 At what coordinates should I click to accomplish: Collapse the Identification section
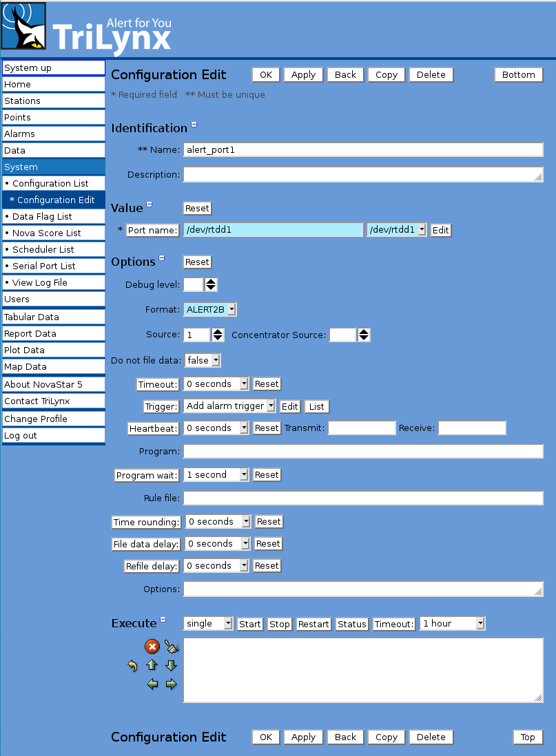click(x=194, y=125)
